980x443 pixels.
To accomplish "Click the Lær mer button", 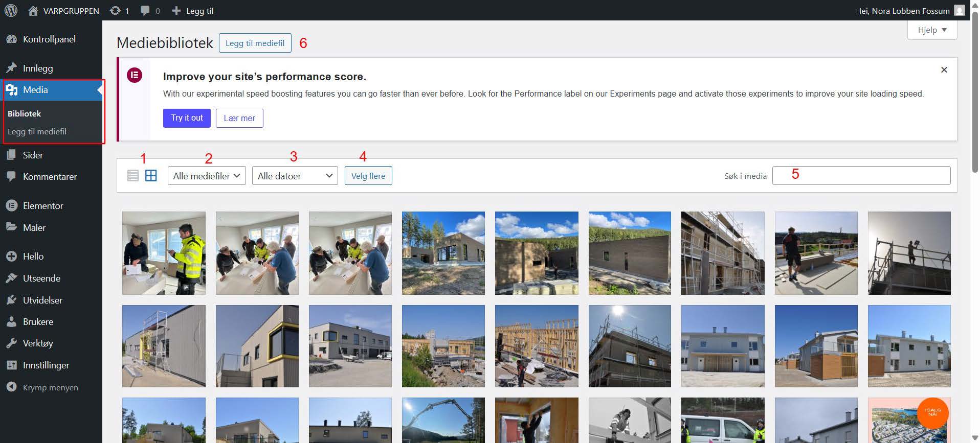I will (239, 118).
